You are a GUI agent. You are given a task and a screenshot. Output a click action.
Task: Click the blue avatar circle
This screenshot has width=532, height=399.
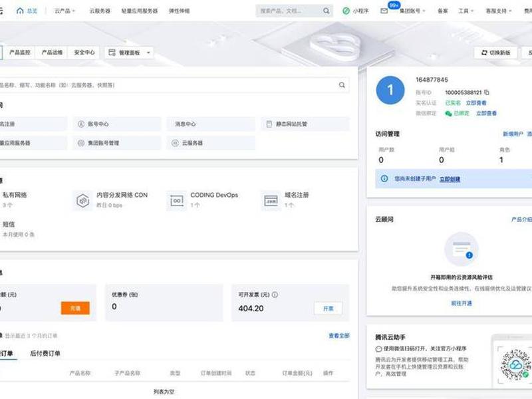click(390, 90)
